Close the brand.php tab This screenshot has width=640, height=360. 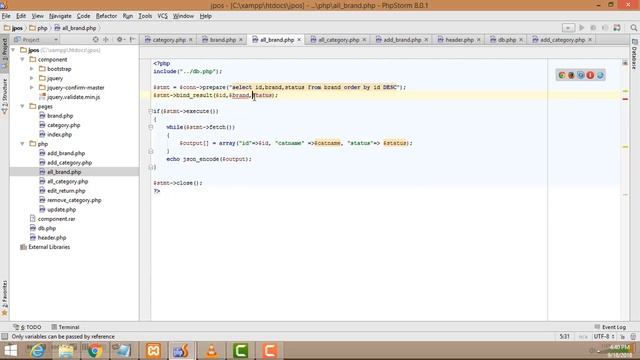pyautogui.click(x=241, y=40)
